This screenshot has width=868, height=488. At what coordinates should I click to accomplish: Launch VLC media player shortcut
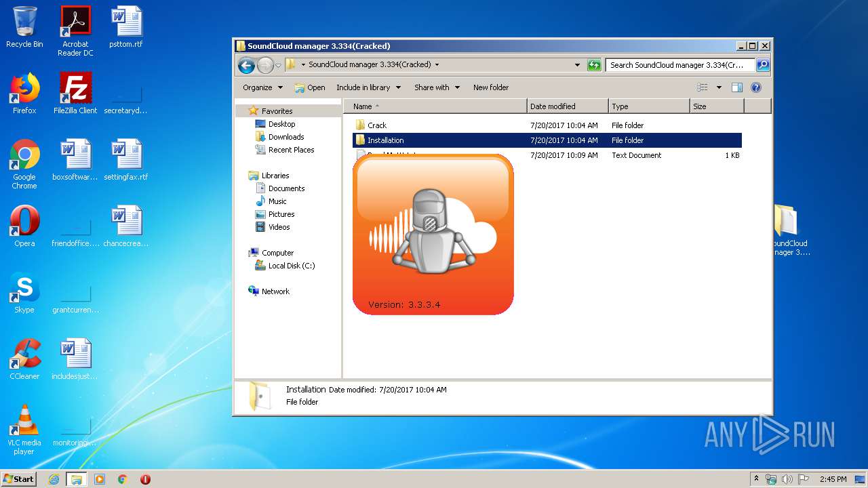pyautogui.click(x=24, y=430)
